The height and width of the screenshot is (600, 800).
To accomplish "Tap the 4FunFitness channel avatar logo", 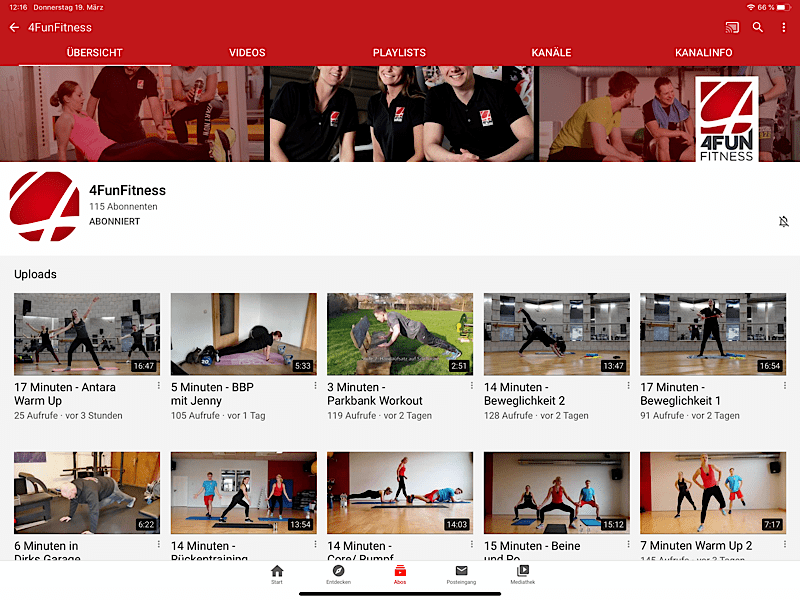I will [x=44, y=206].
